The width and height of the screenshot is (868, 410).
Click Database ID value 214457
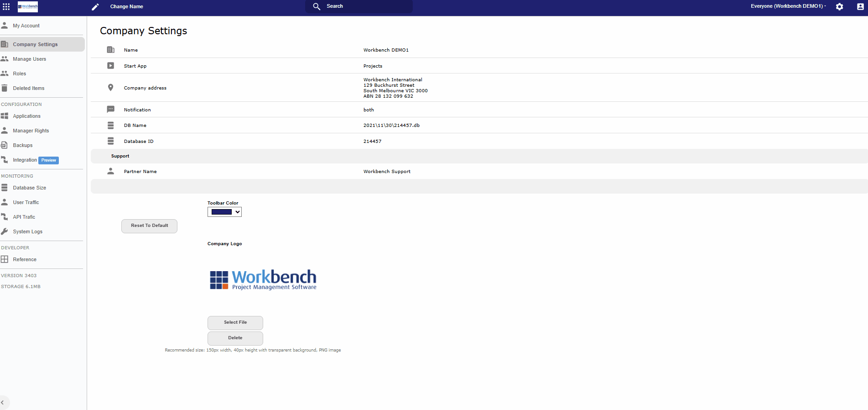[x=372, y=142]
